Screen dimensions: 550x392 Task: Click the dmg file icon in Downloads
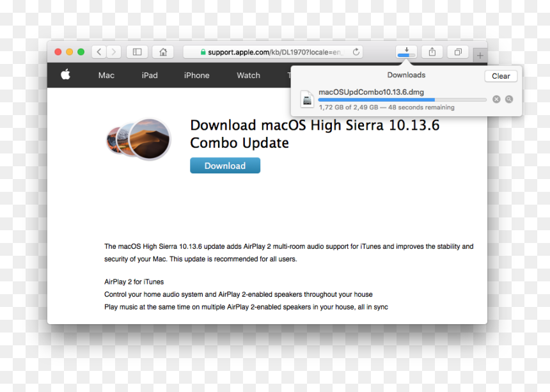(307, 99)
